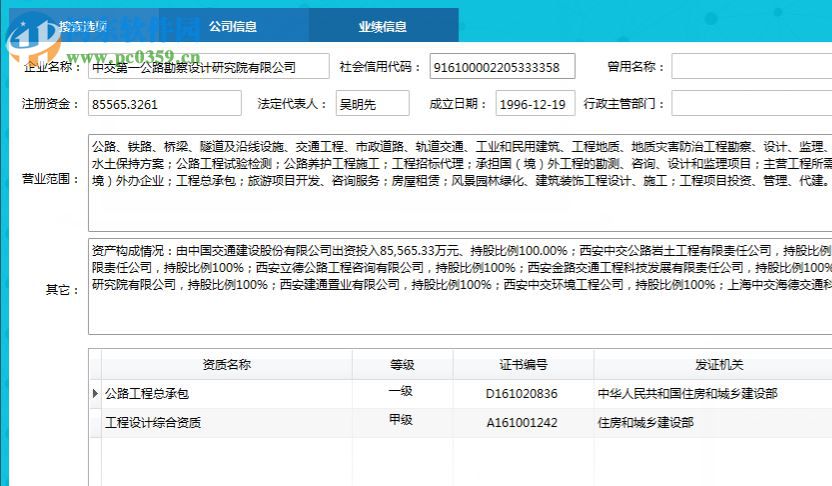The width and height of the screenshot is (832, 486).
Task: Click inside the 其它 text area
Action: coord(460,287)
